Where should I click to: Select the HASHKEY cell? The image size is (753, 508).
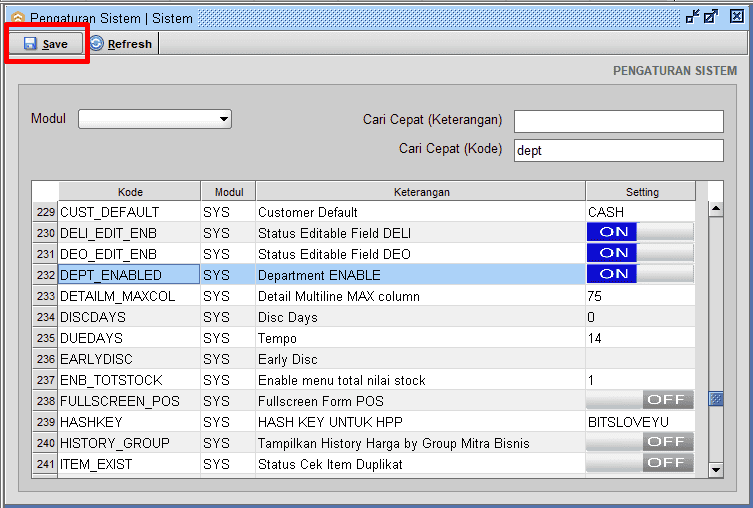tap(129, 422)
